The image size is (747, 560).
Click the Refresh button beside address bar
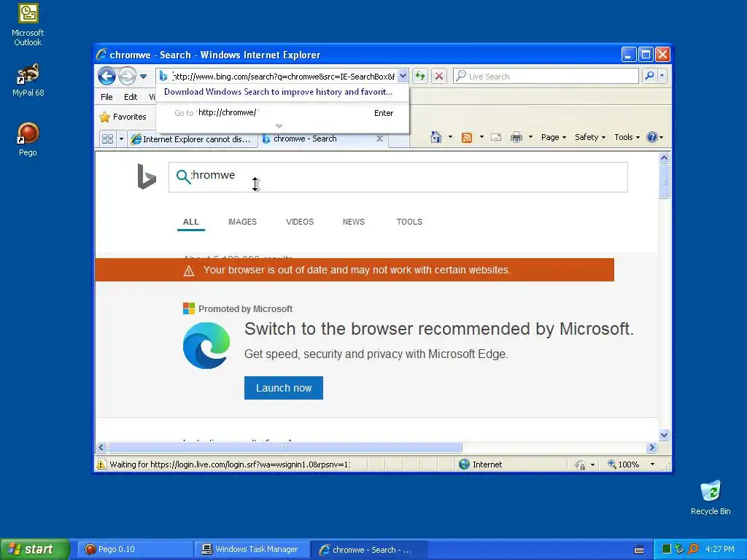click(419, 76)
